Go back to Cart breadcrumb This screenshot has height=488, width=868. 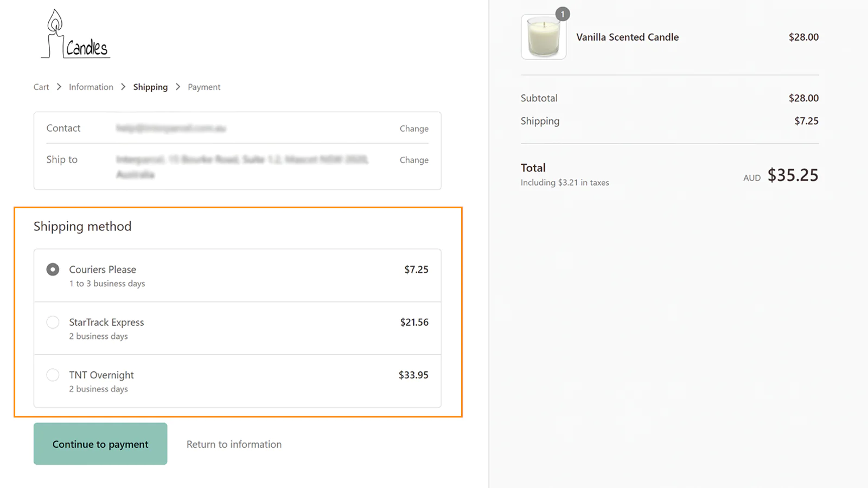(41, 87)
